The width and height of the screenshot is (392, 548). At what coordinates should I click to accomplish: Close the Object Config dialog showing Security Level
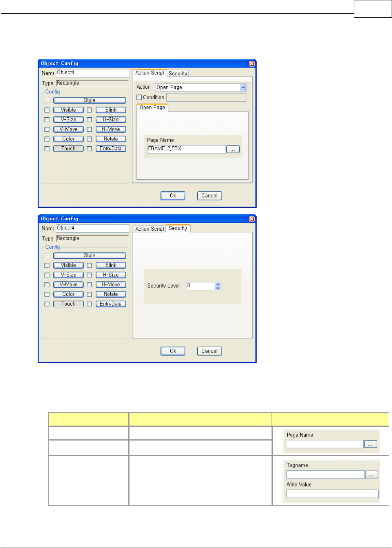[x=252, y=219]
